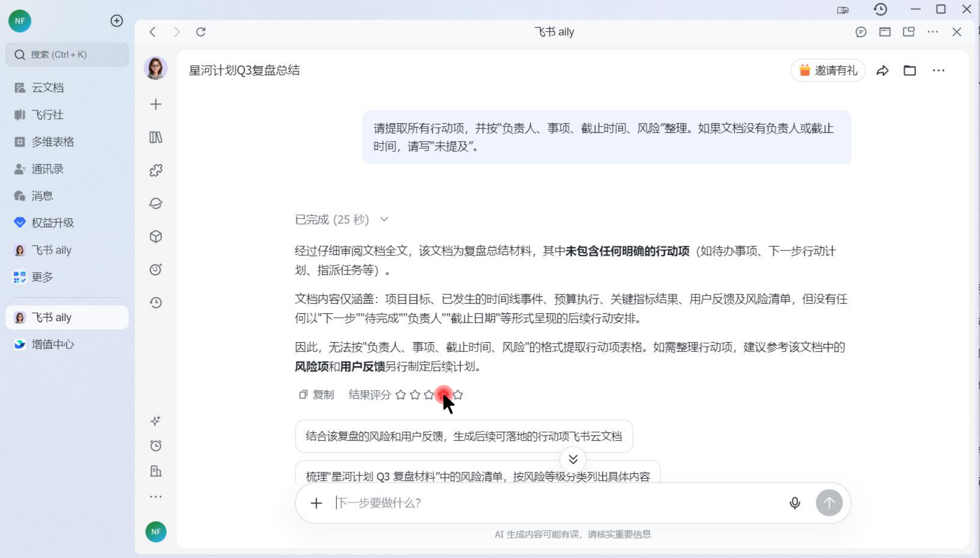
Task: Open 消息 in the left sidebar
Action: tap(67, 196)
